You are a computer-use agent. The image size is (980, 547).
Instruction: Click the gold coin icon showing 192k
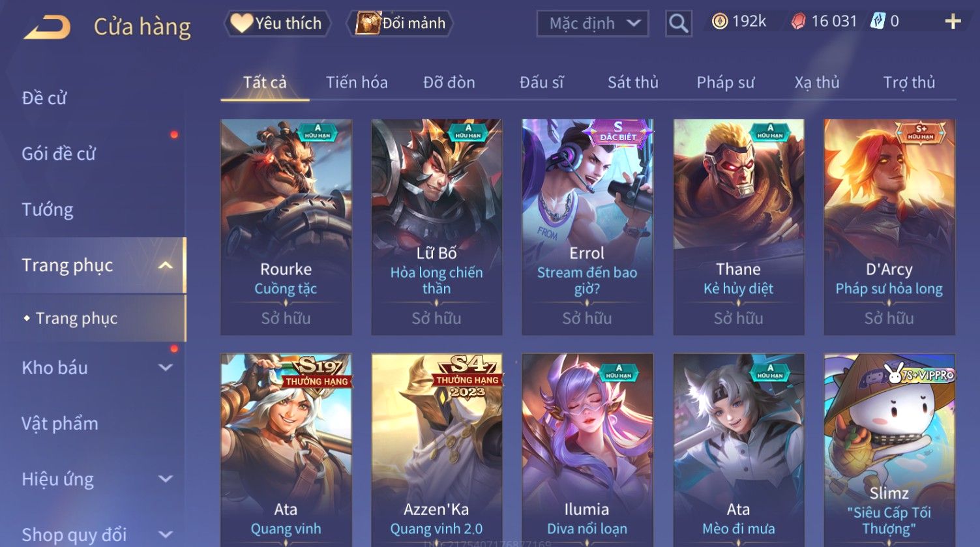[719, 22]
